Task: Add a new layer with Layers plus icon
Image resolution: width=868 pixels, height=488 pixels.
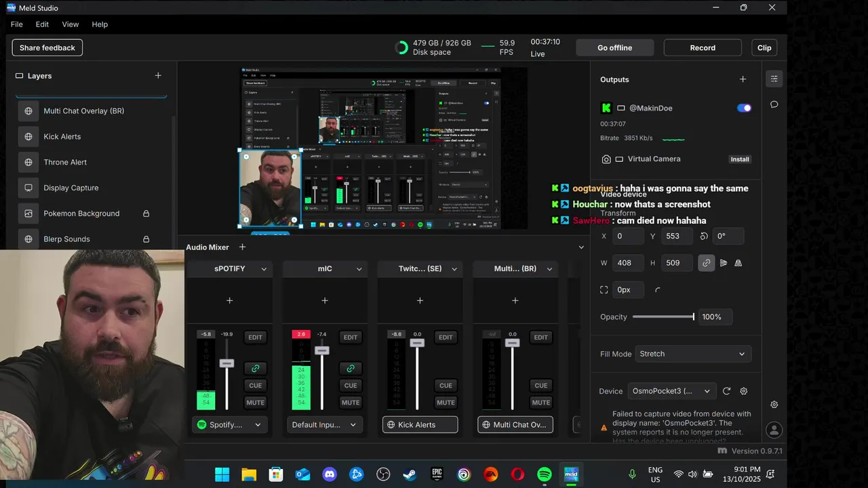Action: click(x=158, y=76)
